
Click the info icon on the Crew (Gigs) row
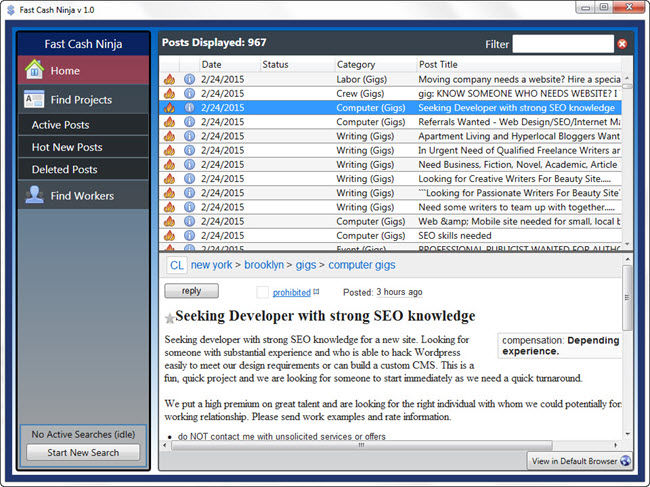coord(189,93)
